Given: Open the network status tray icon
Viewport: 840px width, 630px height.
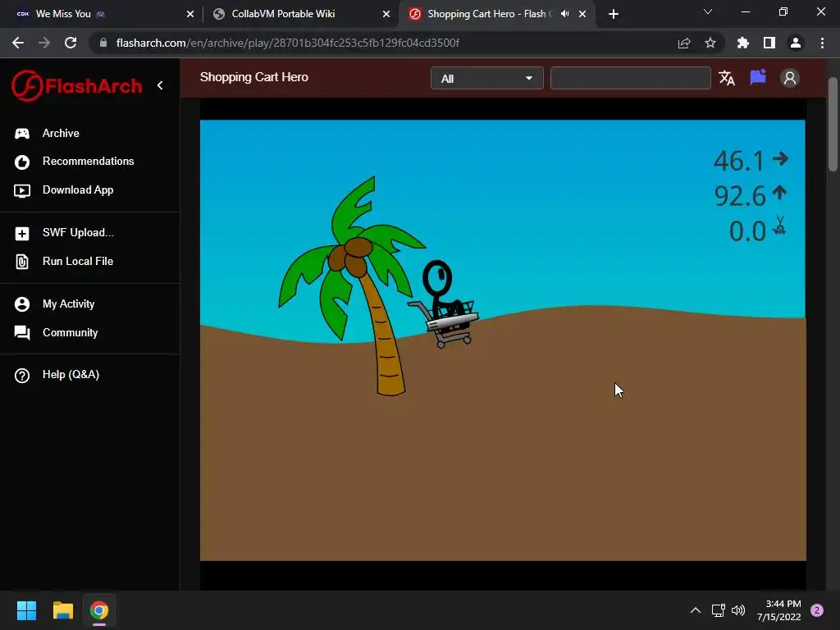Looking at the screenshot, I should coord(718,610).
